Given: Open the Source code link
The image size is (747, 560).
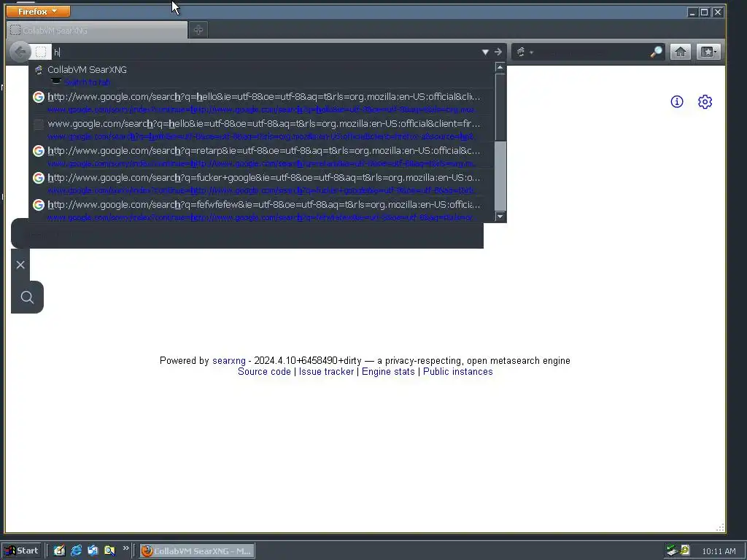Looking at the screenshot, I should click(264, 371).
